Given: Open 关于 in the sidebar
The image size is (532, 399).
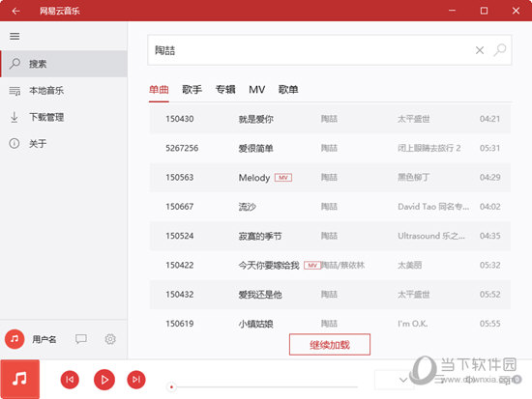Looking at the screenshot, I should tap(64, 144).
